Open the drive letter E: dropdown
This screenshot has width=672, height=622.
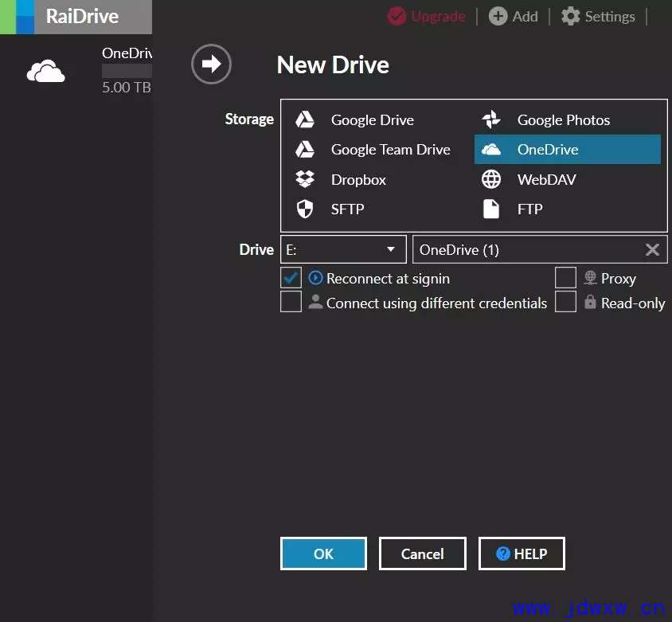[343, 249]
